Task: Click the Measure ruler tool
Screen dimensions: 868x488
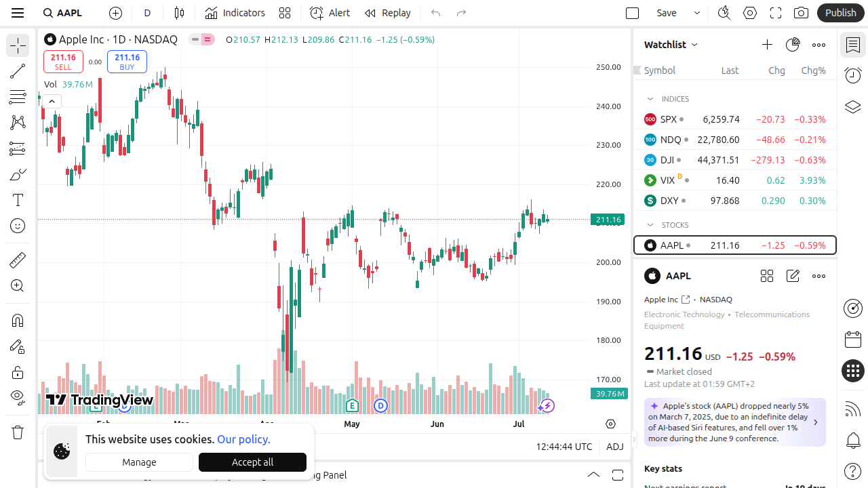Action: [18, 260]
